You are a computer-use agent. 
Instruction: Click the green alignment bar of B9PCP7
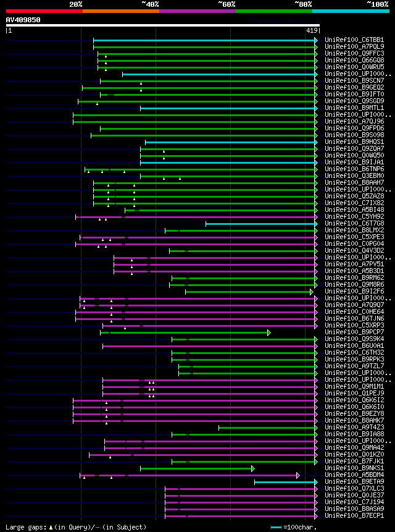(184, 333)
